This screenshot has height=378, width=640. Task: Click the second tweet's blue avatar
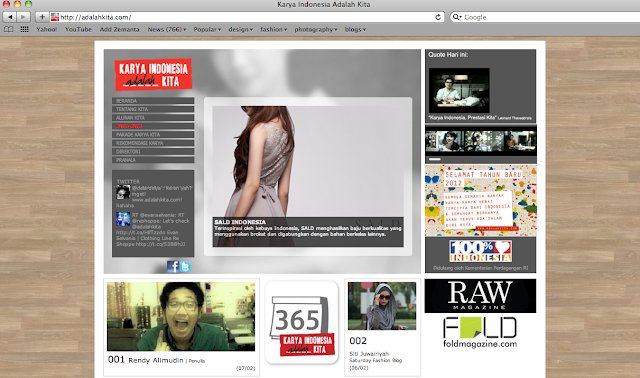click(x=123, y=219)
